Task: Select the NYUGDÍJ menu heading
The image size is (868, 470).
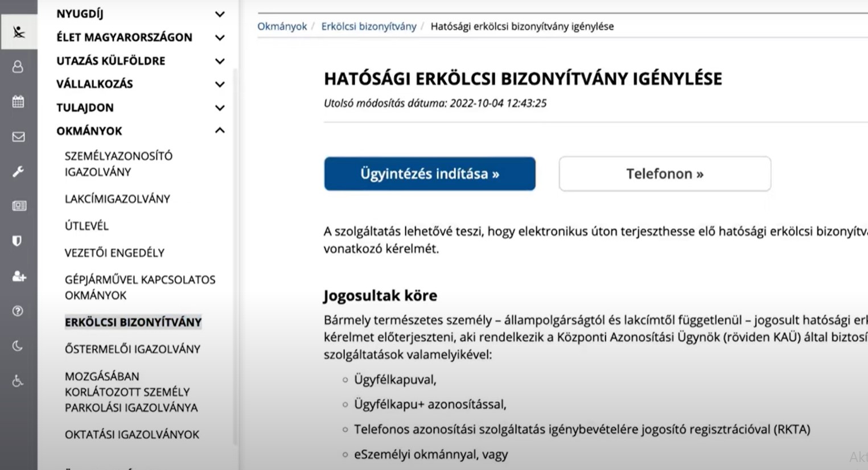Action: [80, 14]
